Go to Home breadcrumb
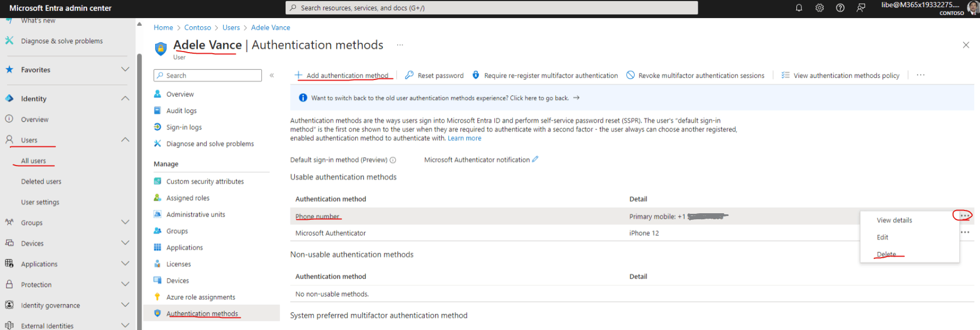The image size is (980, 330). (163, 27)
